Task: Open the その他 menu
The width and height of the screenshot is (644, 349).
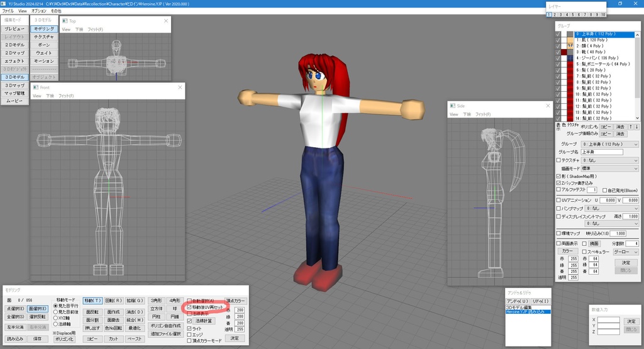Action: point(56,11)
